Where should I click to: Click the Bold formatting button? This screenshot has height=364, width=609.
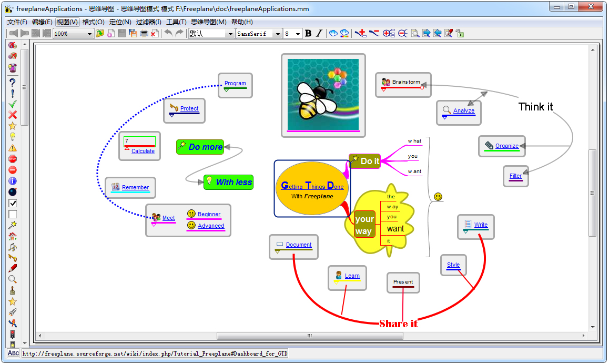[308, 34]
